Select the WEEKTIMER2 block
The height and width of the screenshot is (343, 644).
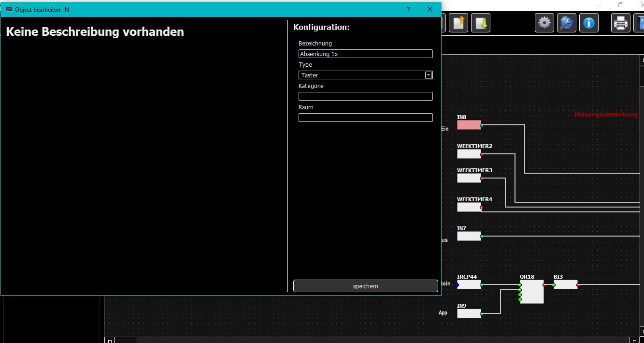point(469,154)
